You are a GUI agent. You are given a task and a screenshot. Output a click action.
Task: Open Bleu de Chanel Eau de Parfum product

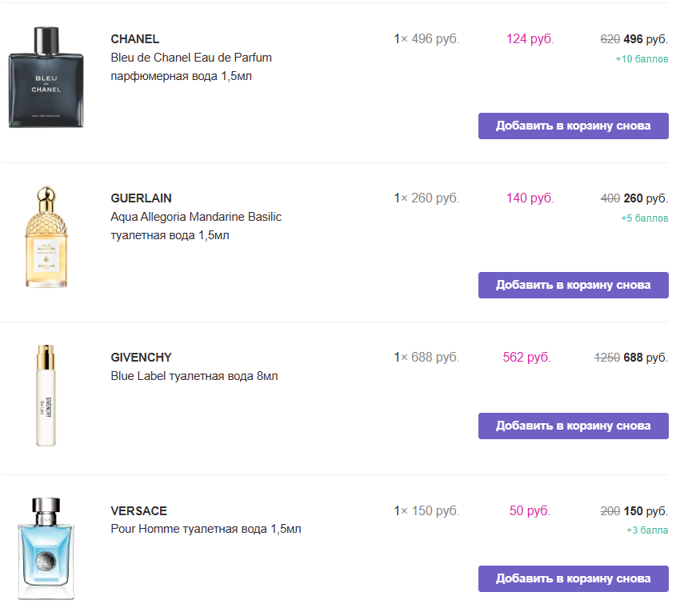tap(191, 58)
